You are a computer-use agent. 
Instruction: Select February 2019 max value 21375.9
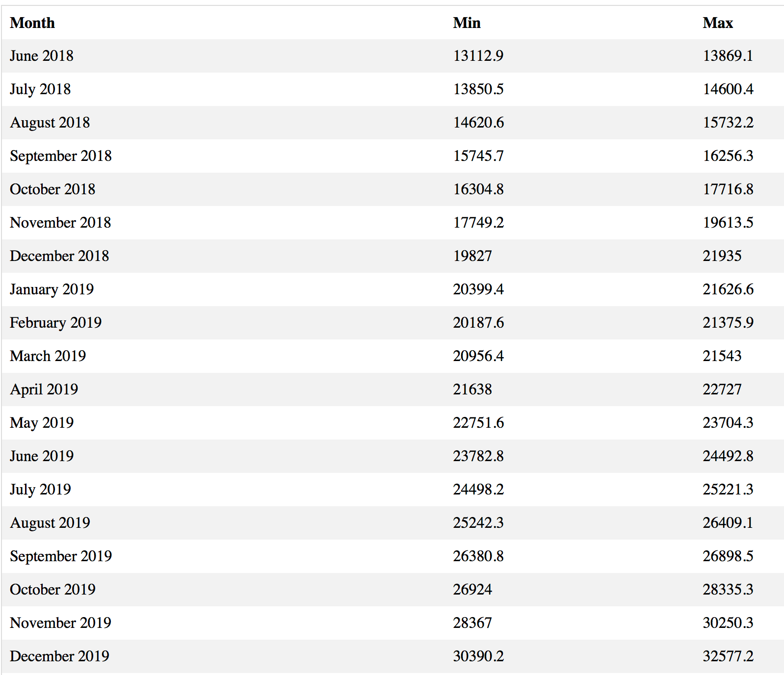(728, 323)
